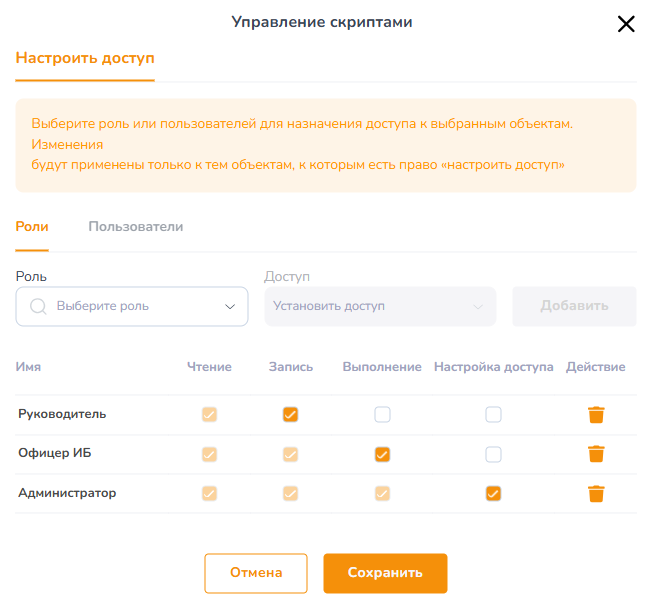
Task: Close the Управление скриптами dialog
Action: pyautogui.click(x=626, y=24)
